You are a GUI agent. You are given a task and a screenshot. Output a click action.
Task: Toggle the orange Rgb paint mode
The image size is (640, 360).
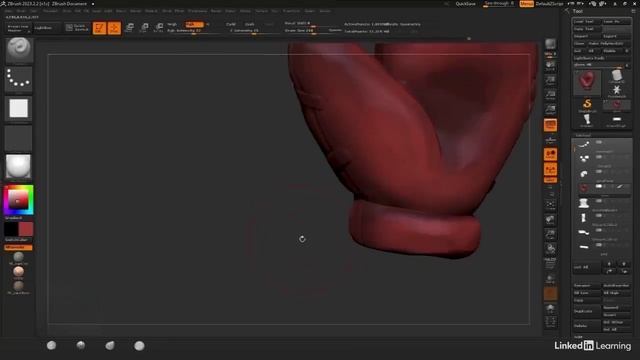[194, 24]
